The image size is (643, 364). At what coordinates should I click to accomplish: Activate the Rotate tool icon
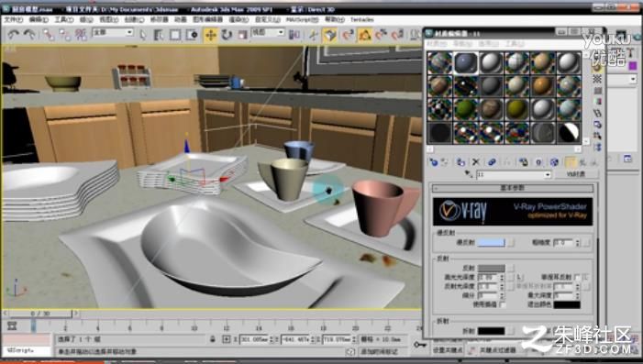coord(227,35)
